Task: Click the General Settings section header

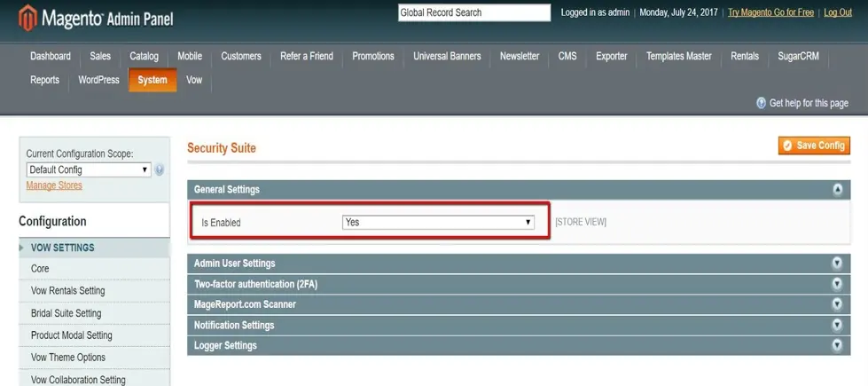Action: click(x=519, y=189)
